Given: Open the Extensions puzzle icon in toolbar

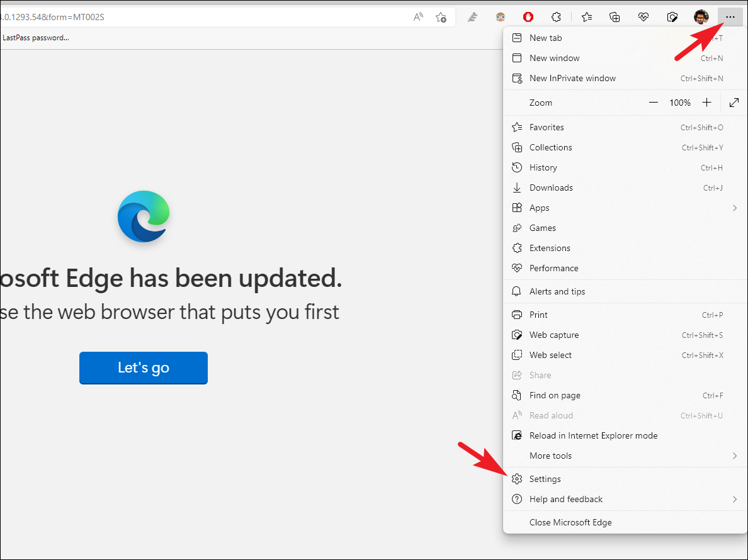Looking at the screenshot, I should (x=556, y=17).
